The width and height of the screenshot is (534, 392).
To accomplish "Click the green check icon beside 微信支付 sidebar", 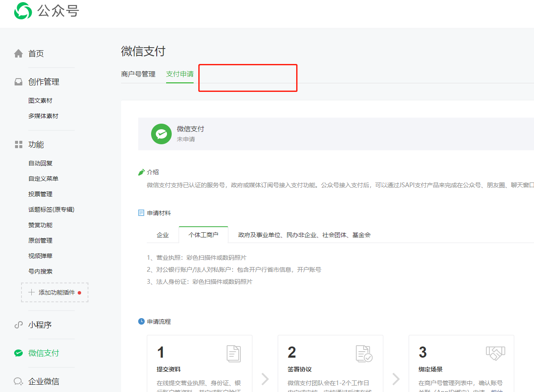I will (18, 353).
